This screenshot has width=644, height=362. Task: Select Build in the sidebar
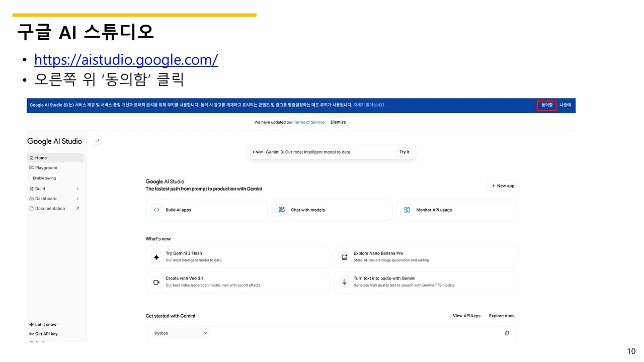55,189
